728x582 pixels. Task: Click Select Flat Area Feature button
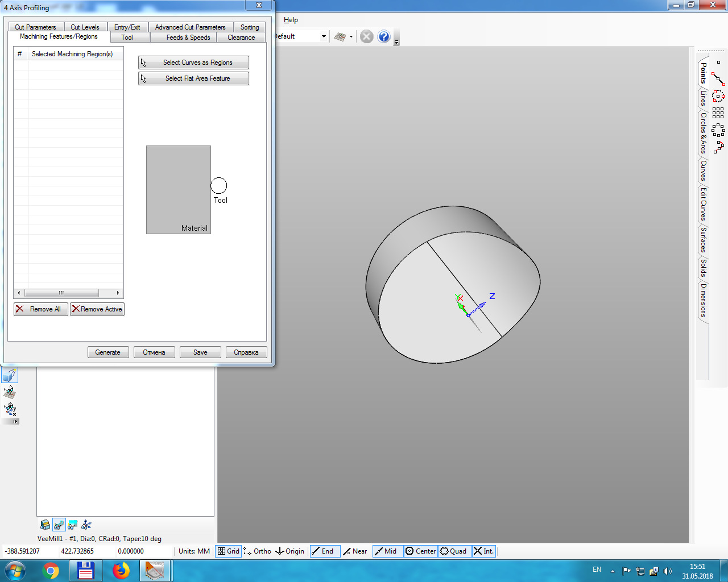click(x=193, y=78)
